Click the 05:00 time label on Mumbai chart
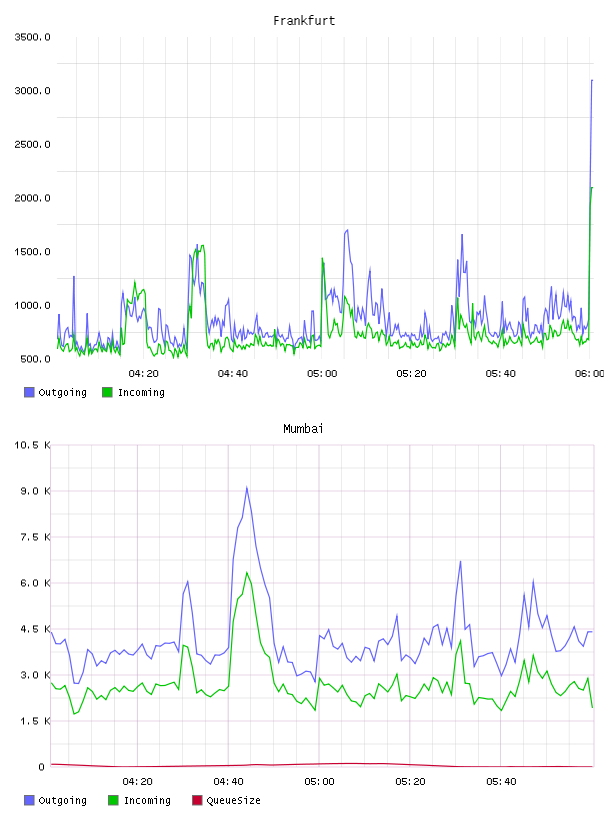 coord(319,782)
